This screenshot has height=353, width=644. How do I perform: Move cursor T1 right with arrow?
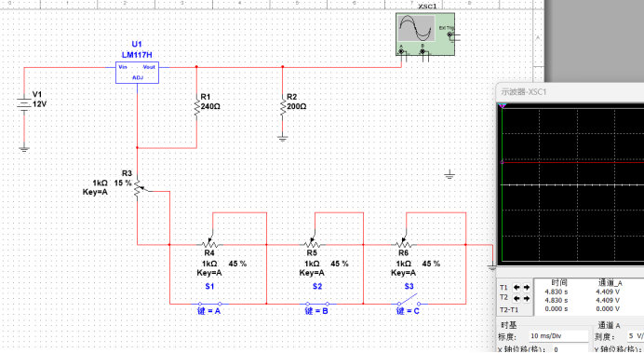point(526,288)
